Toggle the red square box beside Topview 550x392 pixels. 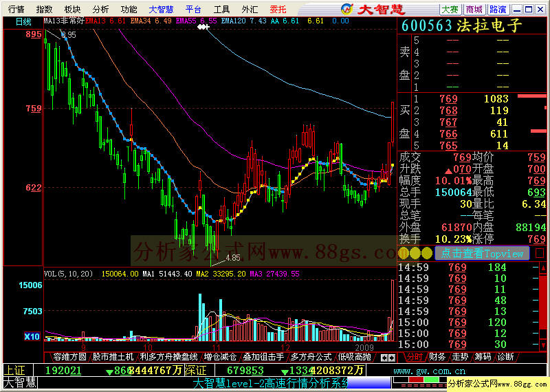540,253
